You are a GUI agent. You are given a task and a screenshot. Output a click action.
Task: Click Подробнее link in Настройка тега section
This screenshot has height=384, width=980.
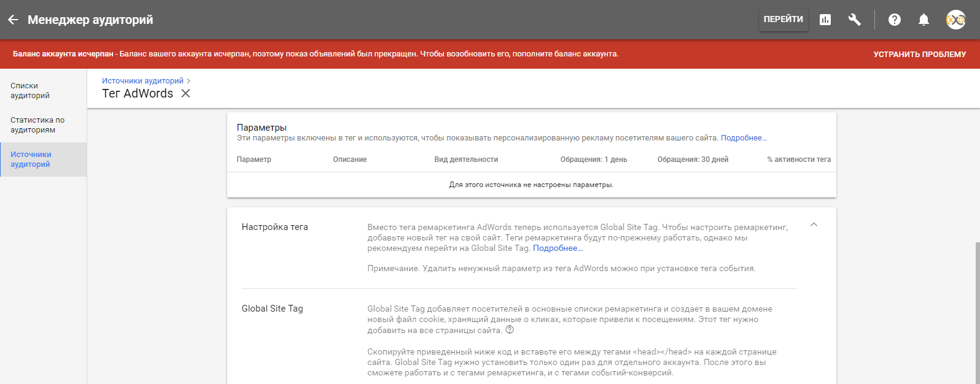pos(558,248)
